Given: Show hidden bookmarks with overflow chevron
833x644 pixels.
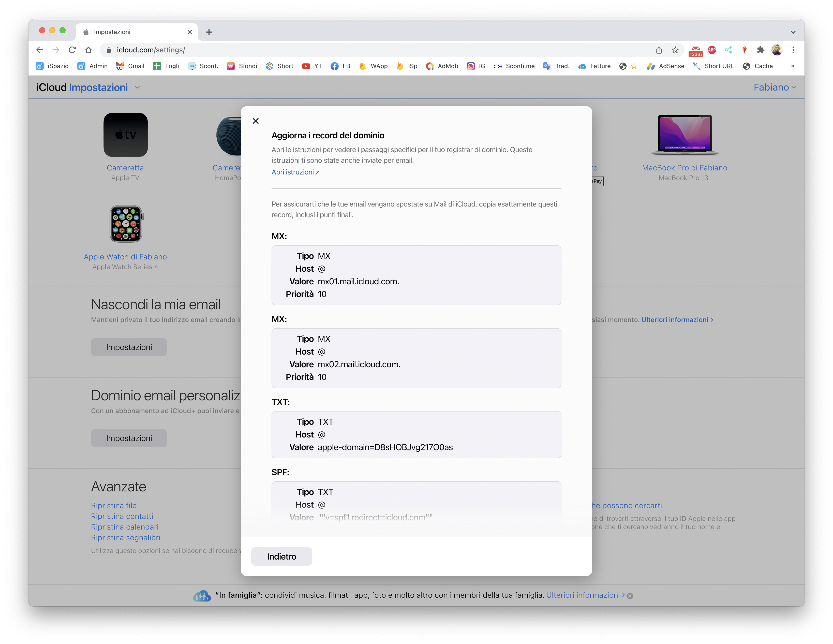Looking at the screenshot, I should coord(793,66).
